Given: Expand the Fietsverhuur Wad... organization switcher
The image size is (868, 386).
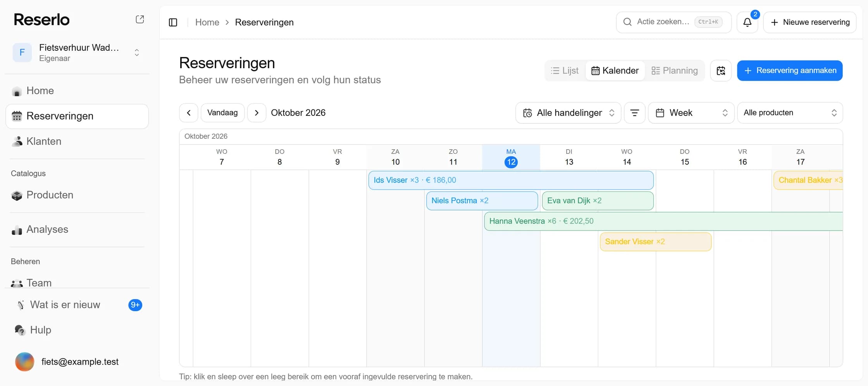Looking at the screenshot, I should coord(77,53).
